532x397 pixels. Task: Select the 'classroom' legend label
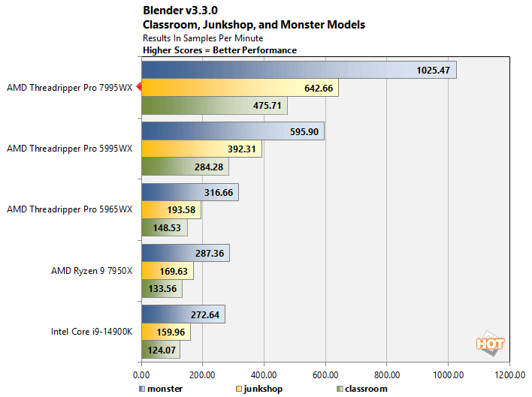[x=366, y=389]
